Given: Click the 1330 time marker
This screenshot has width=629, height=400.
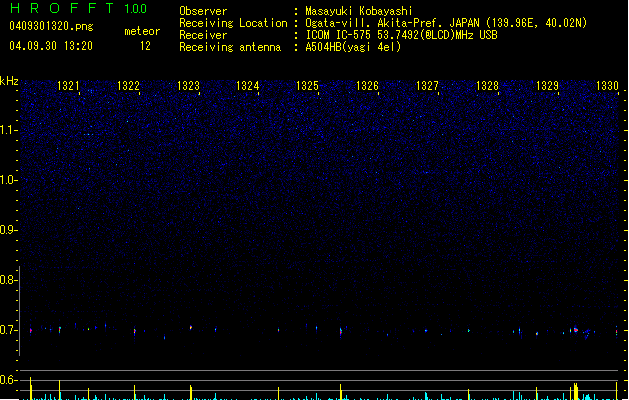Looking at the screenshot, I should coord(607,86).
